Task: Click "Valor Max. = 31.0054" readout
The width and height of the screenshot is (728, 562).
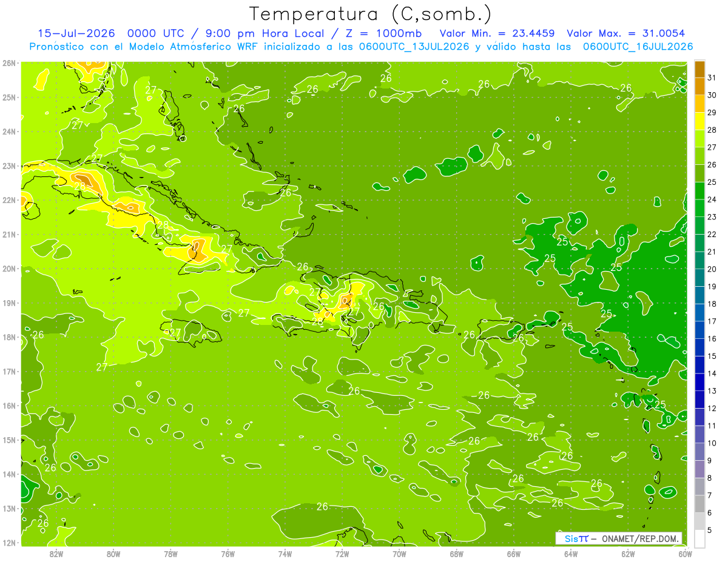Action: [625, 33]
